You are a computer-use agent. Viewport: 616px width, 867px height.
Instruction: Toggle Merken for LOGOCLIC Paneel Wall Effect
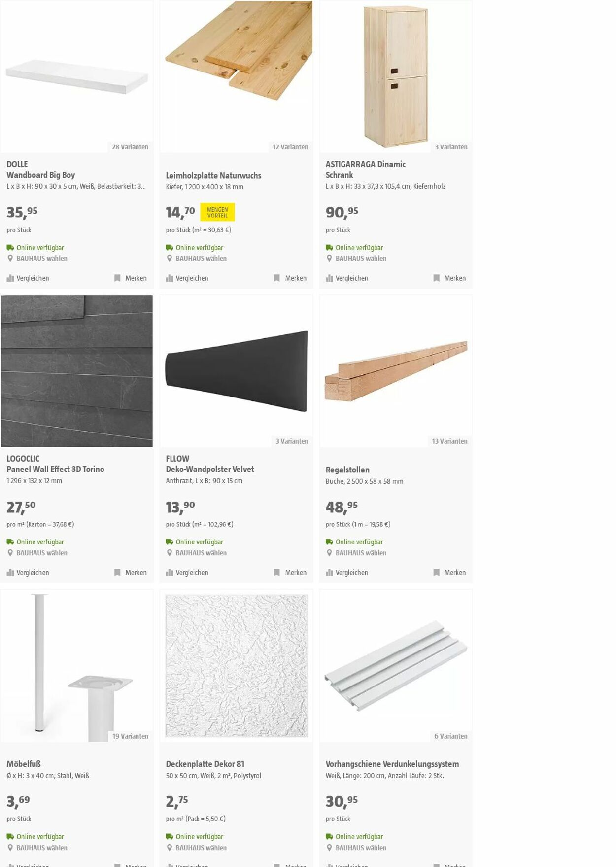click(131, 573)
